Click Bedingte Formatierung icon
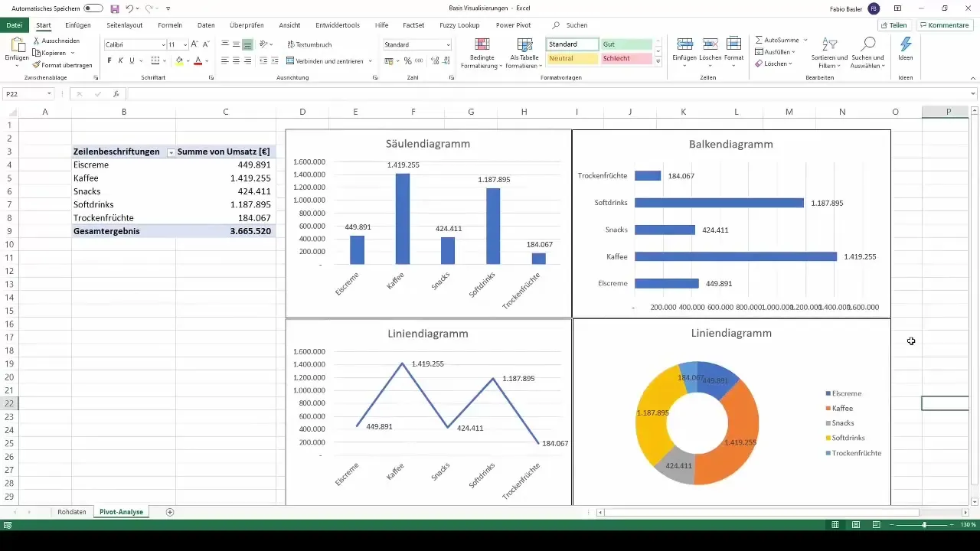The height and width of the screenshot is (551, 980). [482, 44]
